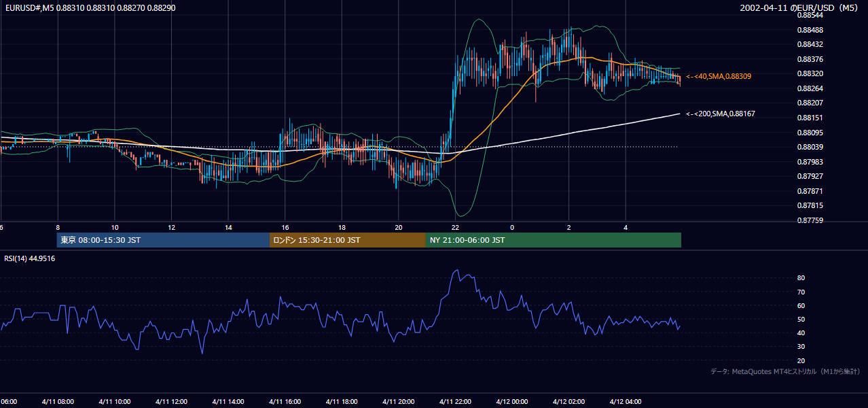Click the 4/12 04:00 time axis label

(x=626, y=401)
